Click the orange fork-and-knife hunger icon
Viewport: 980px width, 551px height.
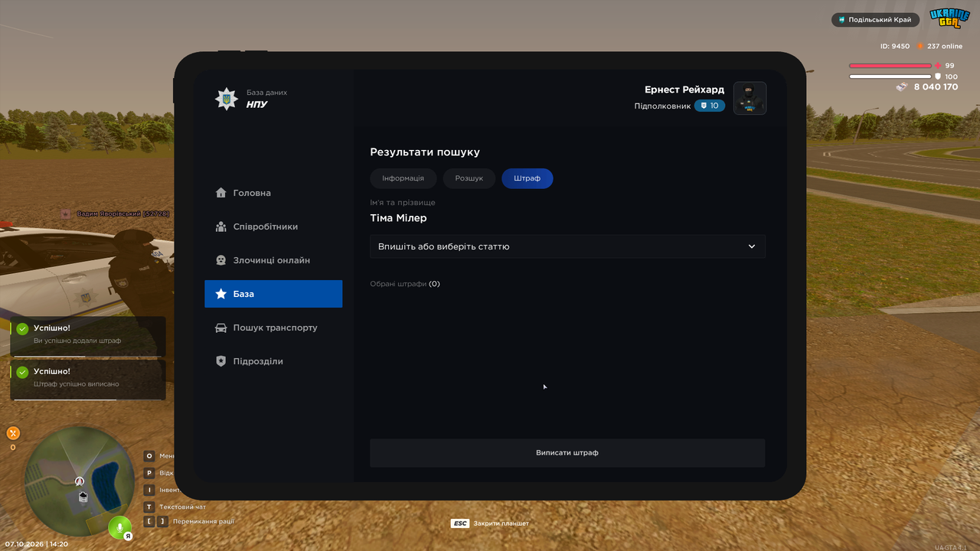click(x=12, y=432)
